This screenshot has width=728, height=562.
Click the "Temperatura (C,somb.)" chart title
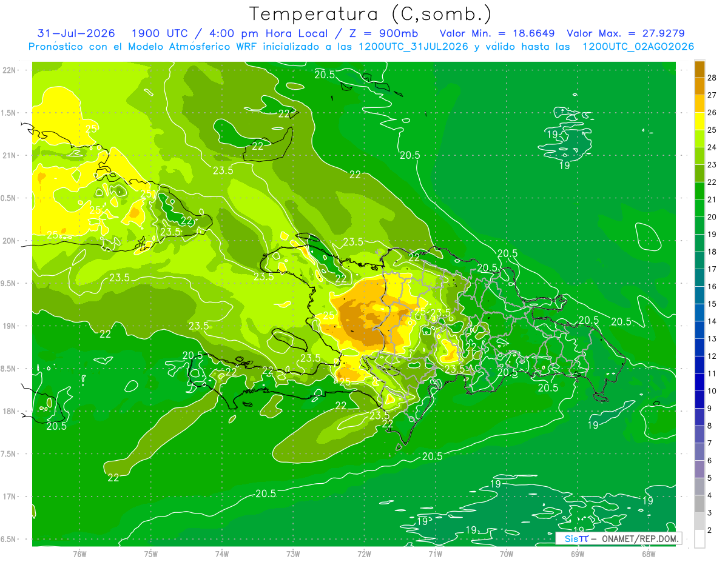coord(371,14)
